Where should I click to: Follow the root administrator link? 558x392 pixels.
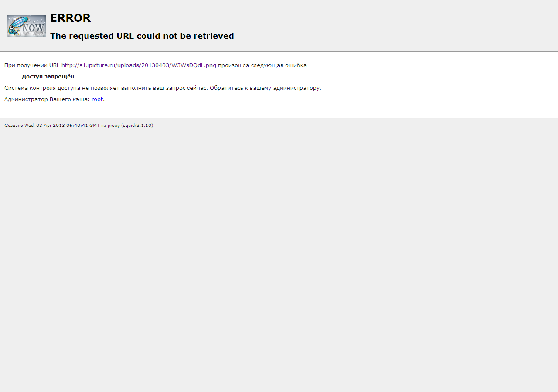(97, 99)
